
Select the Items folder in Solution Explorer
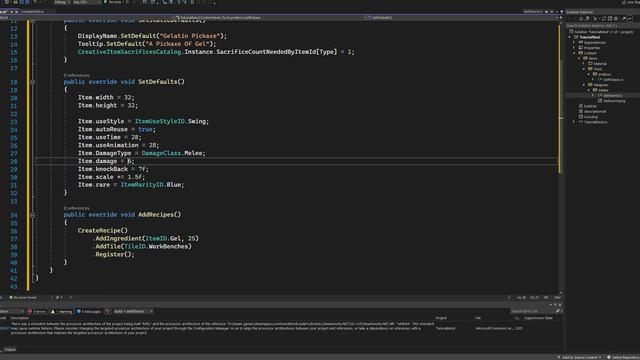tap(590, 58)
